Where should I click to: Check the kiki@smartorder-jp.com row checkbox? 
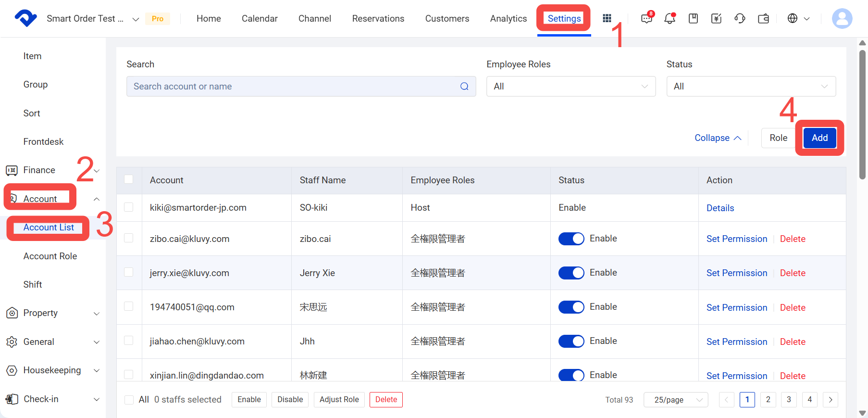click(x=128, y=207)
